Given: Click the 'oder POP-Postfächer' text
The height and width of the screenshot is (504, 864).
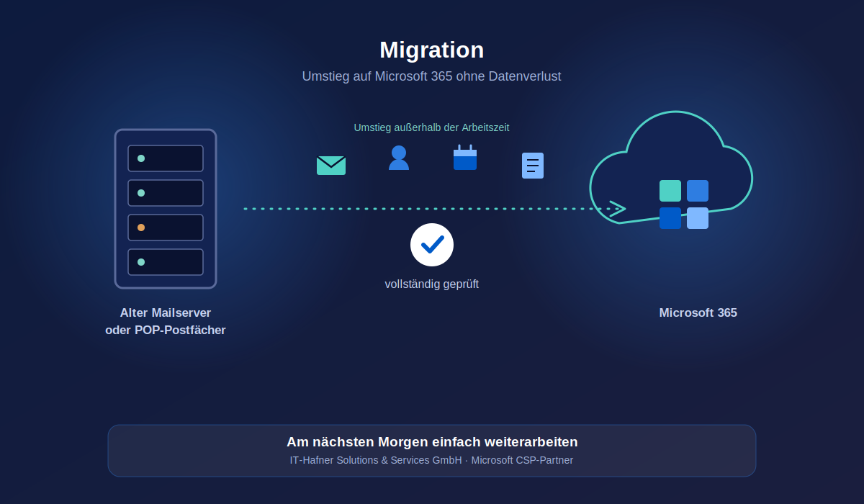Looking at the screenshot, I should pyautogui.click(x=166, y=330).
